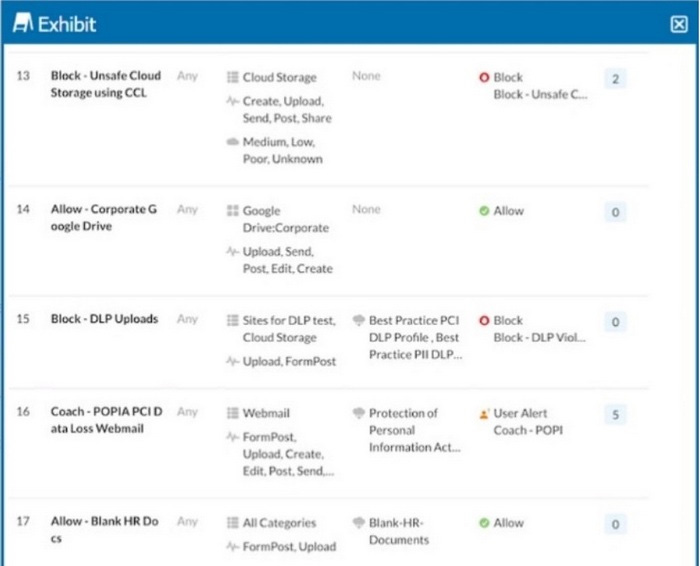The height and width of the screenshot is (566, 700).
Task: Click None profile in rule 13
Action: [366, 76]
